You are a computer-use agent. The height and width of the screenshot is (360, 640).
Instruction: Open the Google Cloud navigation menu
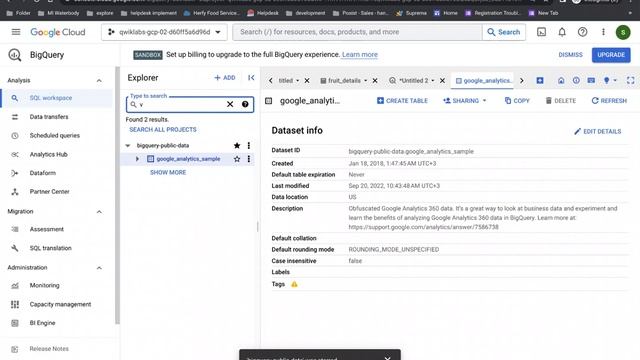click(16, 32)
